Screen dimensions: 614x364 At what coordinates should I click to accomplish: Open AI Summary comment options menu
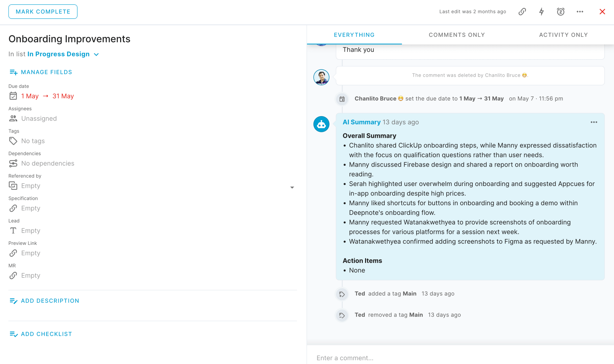[594, 122]
